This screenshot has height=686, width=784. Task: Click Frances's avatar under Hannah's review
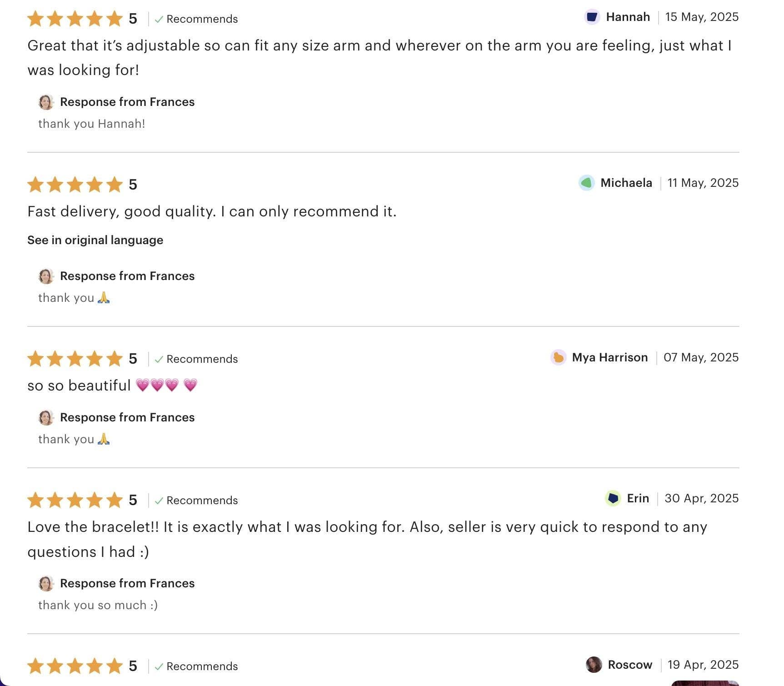point(46,102)
